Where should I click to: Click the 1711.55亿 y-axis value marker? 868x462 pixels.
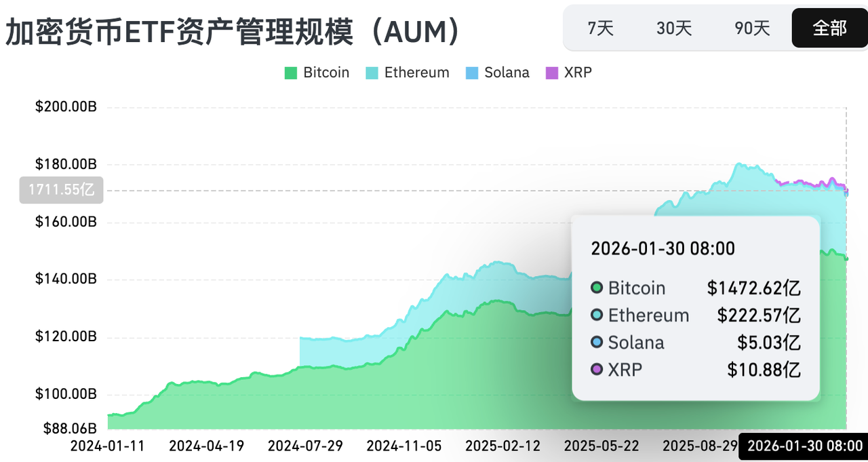click(x=61, y=190)
